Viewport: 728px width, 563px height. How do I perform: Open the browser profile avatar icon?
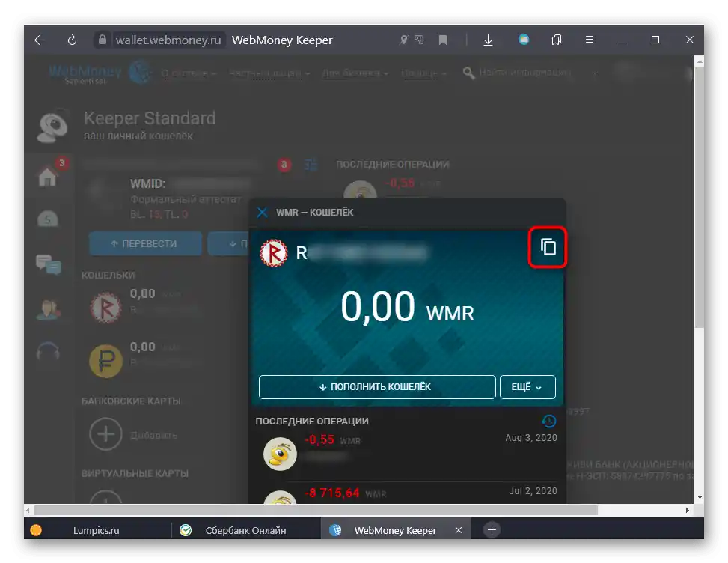pyautogui.click(x=524, y=40)
